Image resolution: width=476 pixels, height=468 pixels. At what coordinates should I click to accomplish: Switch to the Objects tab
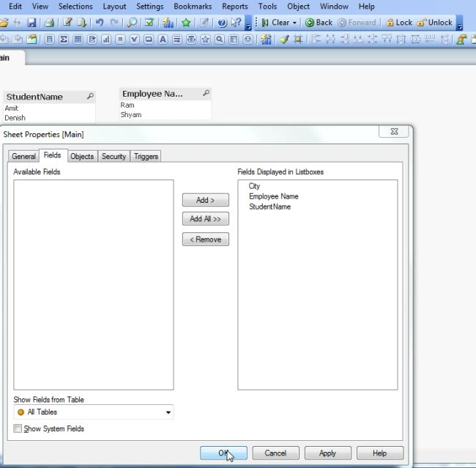[x=82, y=157]
